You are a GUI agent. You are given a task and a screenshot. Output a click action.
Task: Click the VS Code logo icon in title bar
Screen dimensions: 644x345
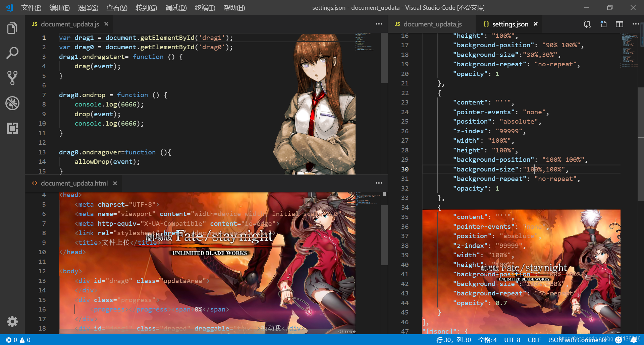(x=9, y=7)
